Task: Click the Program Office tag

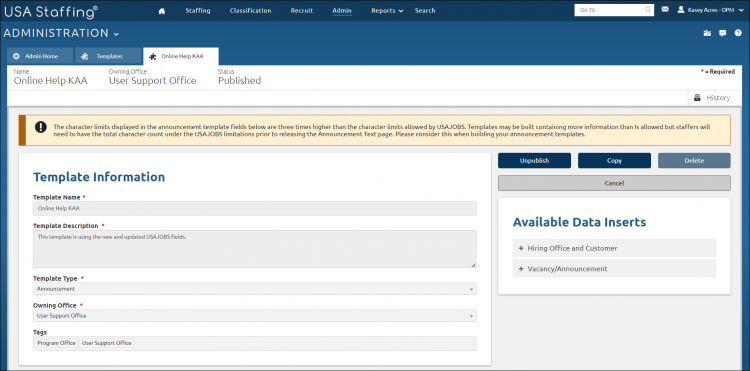Action: click(x=56, y=343)
